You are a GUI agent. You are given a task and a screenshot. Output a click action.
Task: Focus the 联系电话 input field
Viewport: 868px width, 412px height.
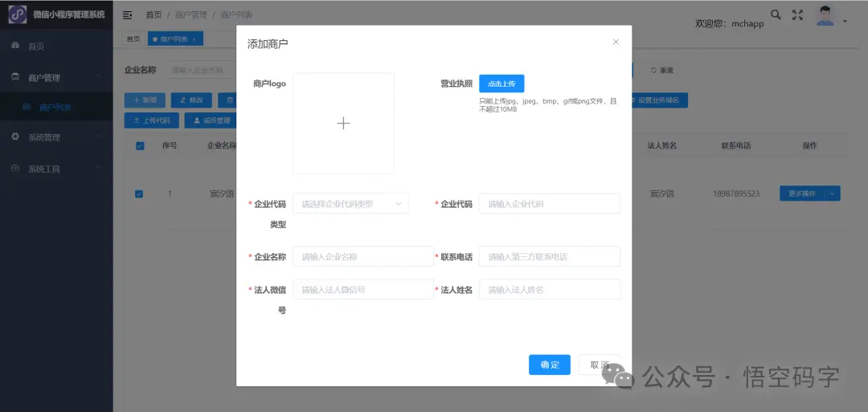click(550, 257)
